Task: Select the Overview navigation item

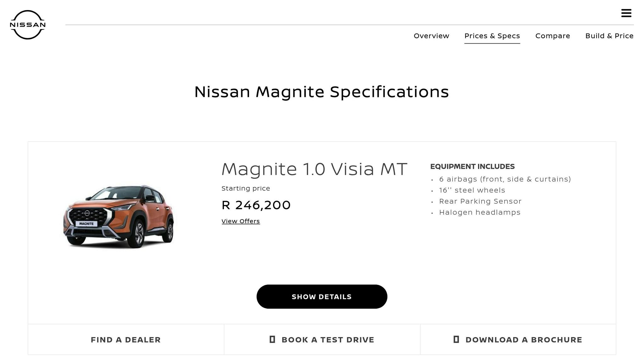Action: point(431,36)
